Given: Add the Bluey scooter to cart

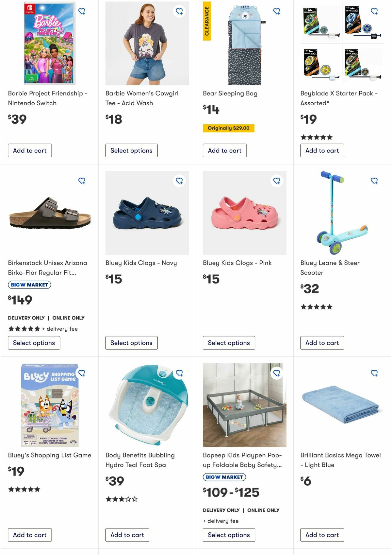Looking at the screenshot, I should coord(322,343).
